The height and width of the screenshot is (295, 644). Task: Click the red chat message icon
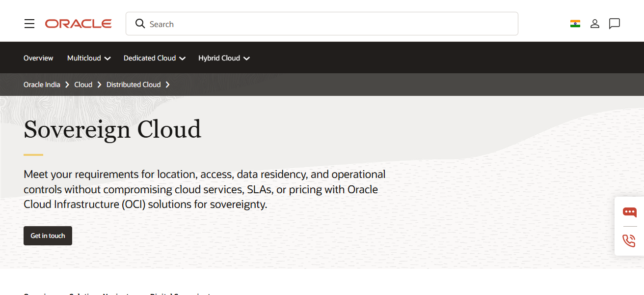[629, 212]
